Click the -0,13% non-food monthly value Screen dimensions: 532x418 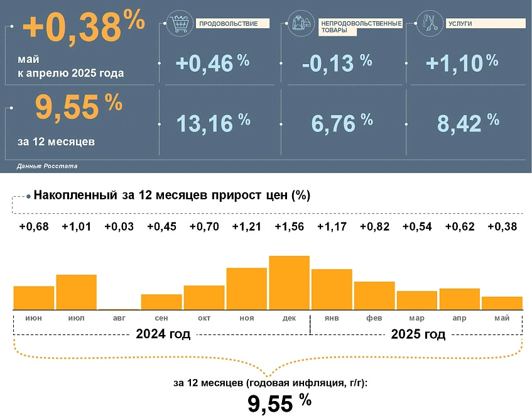[334, 63]
